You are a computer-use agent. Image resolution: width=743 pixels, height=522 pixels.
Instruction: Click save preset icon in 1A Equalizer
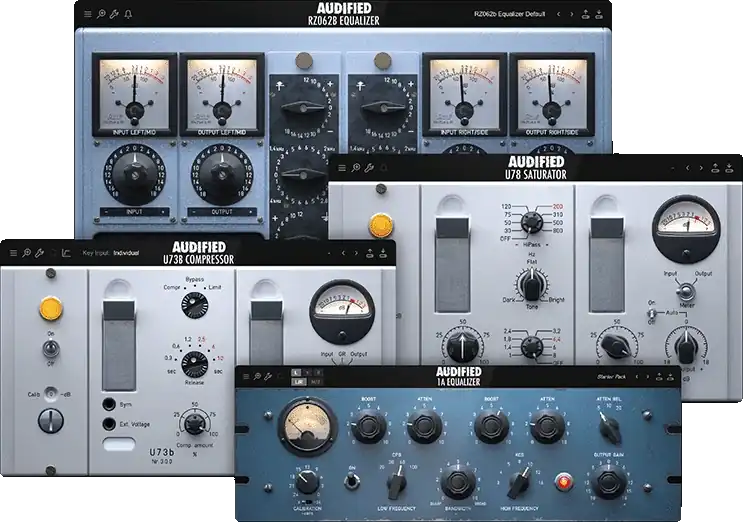(x=671, y=377)
